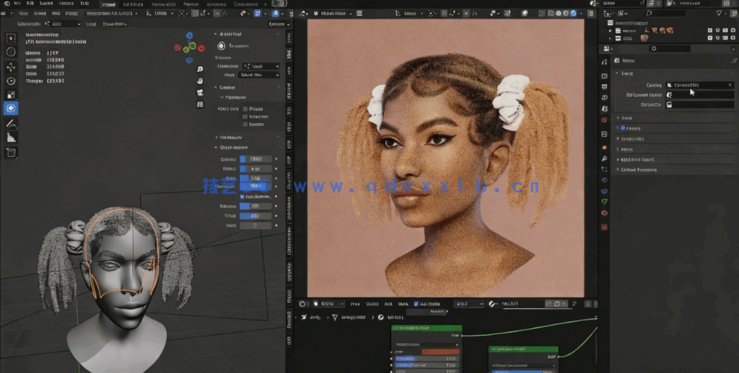Viewport: 739px width, 373px height.
Task: Click the blue rendered shading button in center viewport
Action: pyautogui.click(x=573, y=14)
